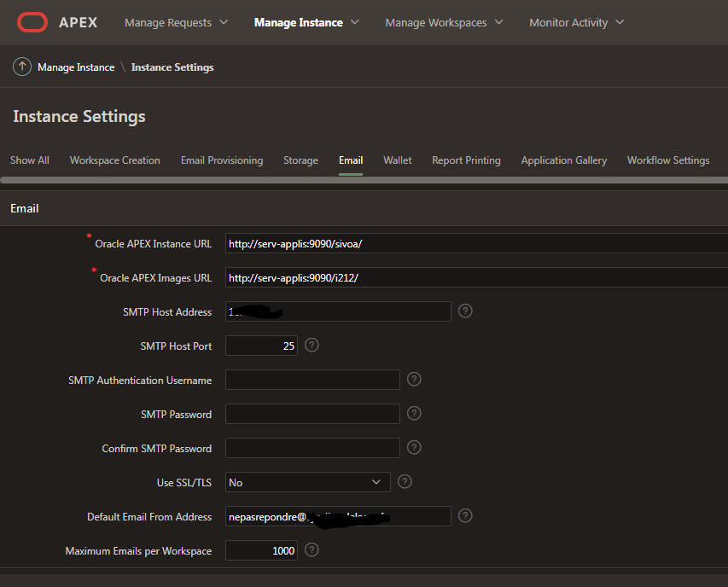Click the APEX logo icon
This screenshot has height=587, width=728.
34,22
